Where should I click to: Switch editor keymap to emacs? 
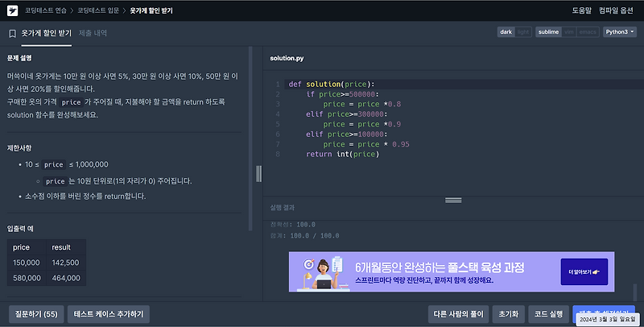[588, 32]
